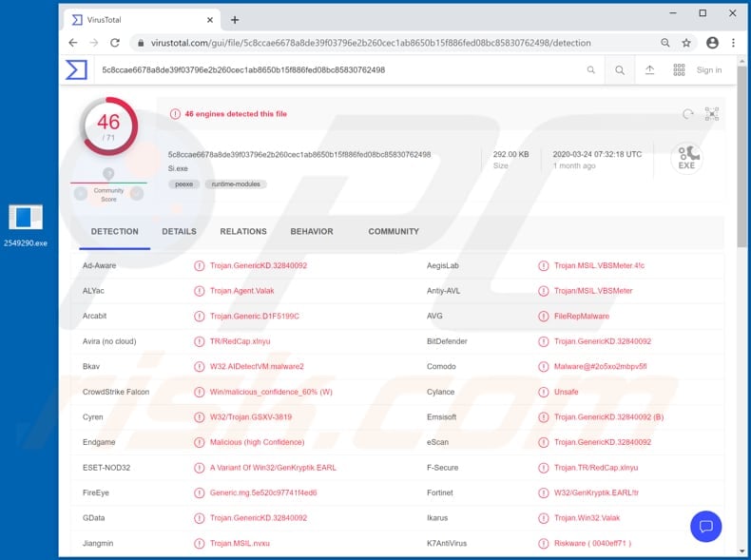
Task: Open the BEHAVIOR tab
Action: (x=312, y=231)
